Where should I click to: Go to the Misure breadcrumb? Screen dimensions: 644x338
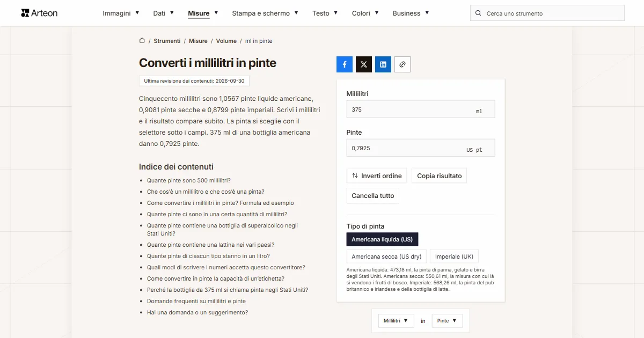[198, 41]
